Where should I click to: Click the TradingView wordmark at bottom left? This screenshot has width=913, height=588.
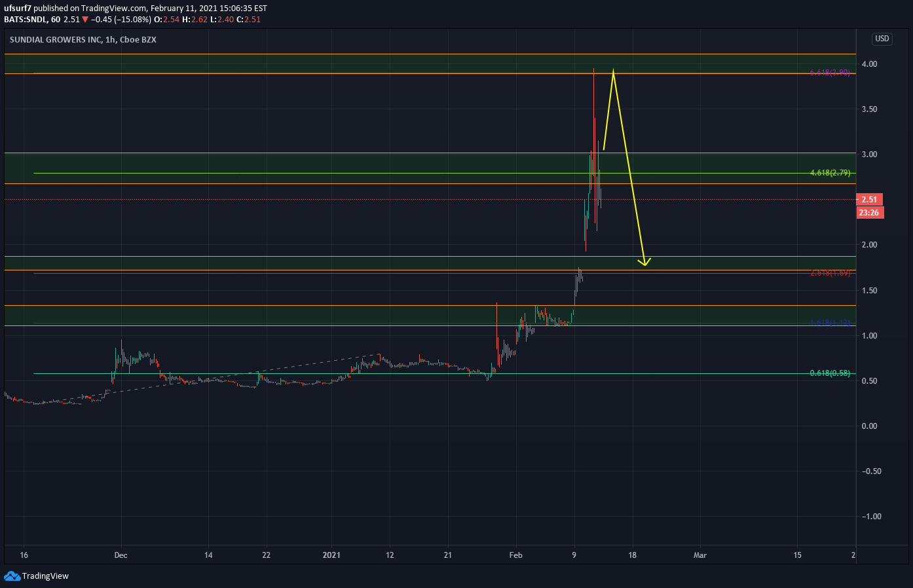tap(45, 576)
